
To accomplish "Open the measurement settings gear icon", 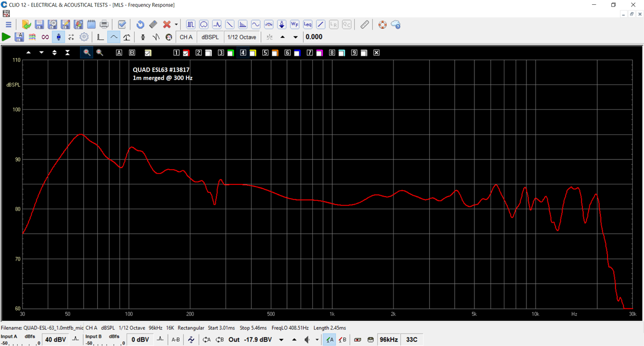I will (x=84, y=37).
